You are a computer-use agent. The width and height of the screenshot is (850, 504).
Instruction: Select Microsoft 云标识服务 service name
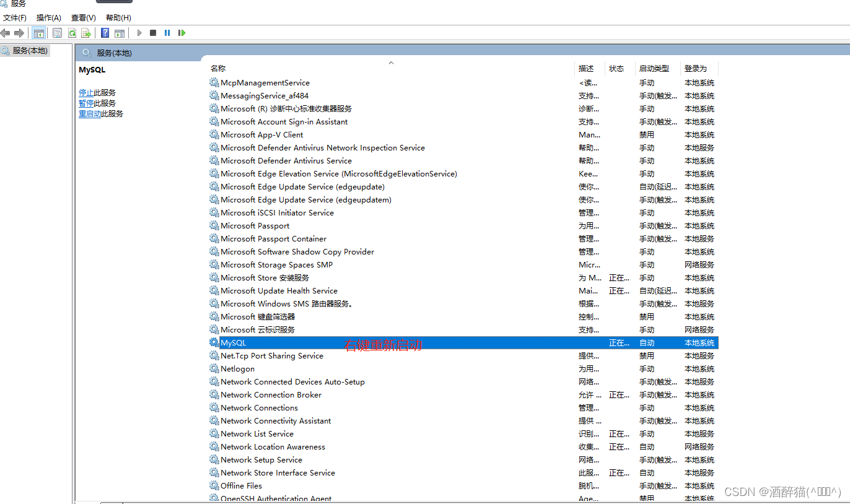(x=258, y=329)
